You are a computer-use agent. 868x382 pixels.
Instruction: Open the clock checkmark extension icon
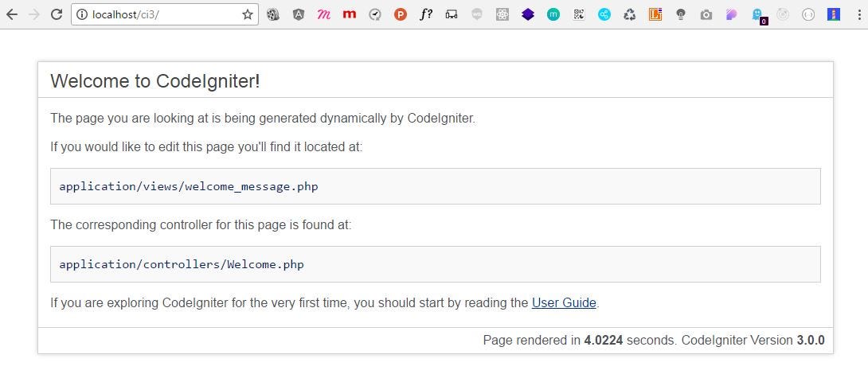[x=375, y=15]
